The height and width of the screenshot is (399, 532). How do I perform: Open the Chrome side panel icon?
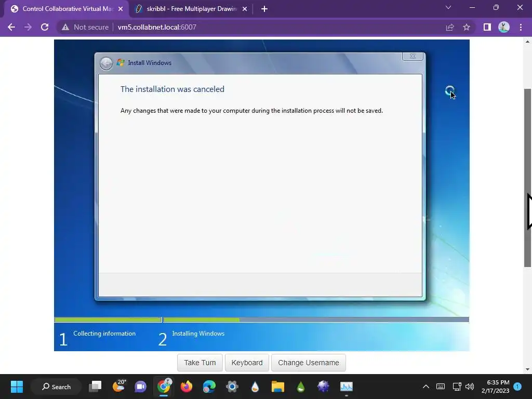(x=487, y=27)
